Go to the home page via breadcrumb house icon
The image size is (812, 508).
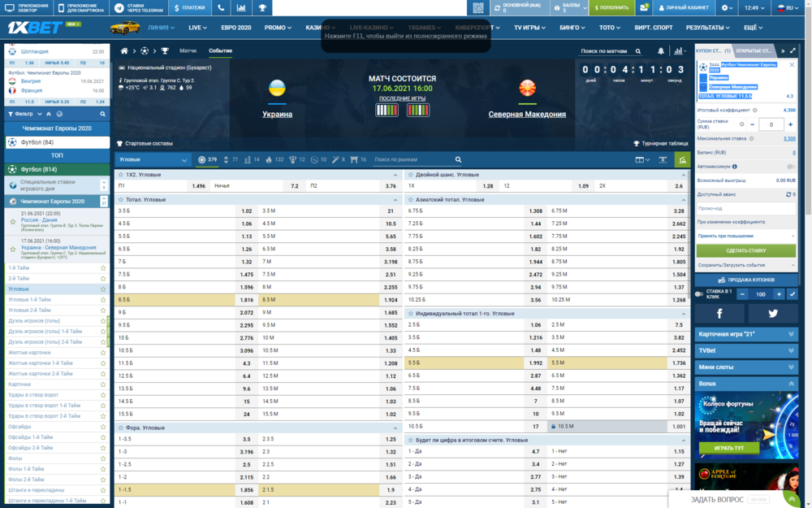[x=124, y=50]
